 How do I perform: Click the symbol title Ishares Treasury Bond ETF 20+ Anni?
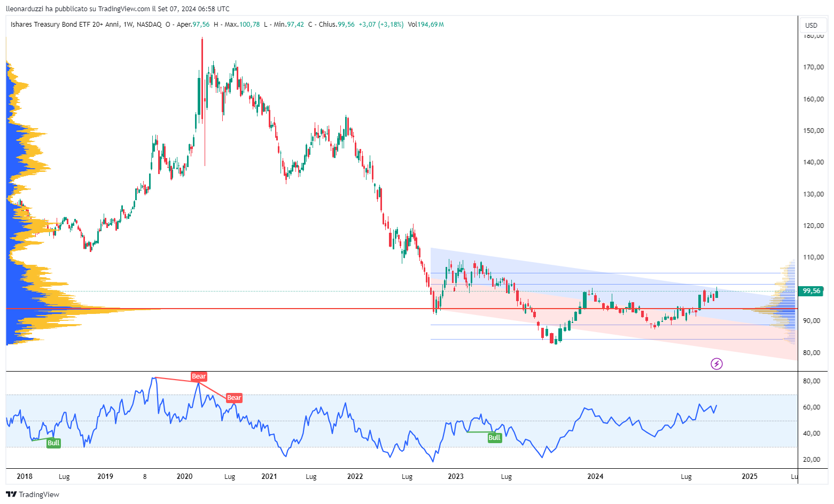pyautogui.click(x=65, y=25)
